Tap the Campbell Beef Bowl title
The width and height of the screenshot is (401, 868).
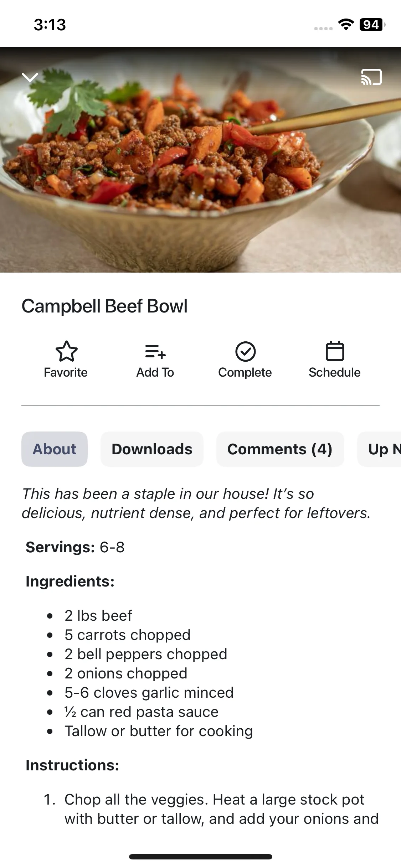point(104,306)
